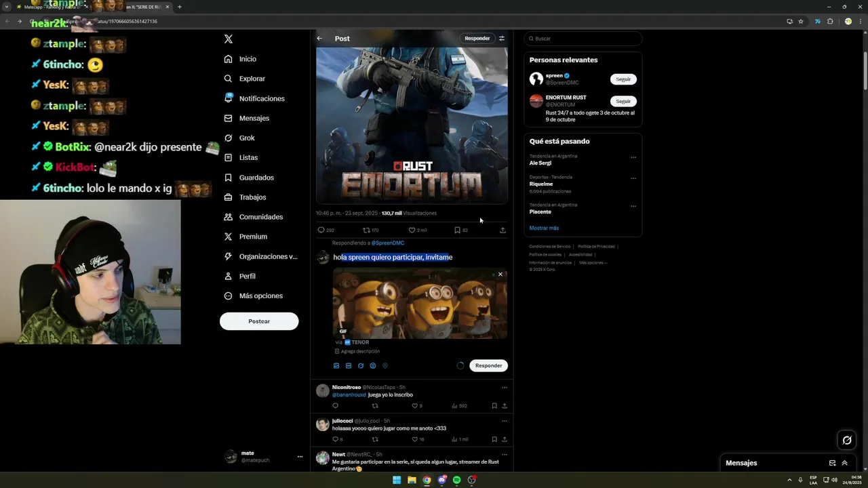Bookmark this page with star icon
Image resolution: width=868 pixels, height=488 pixels.
(801, 21)
